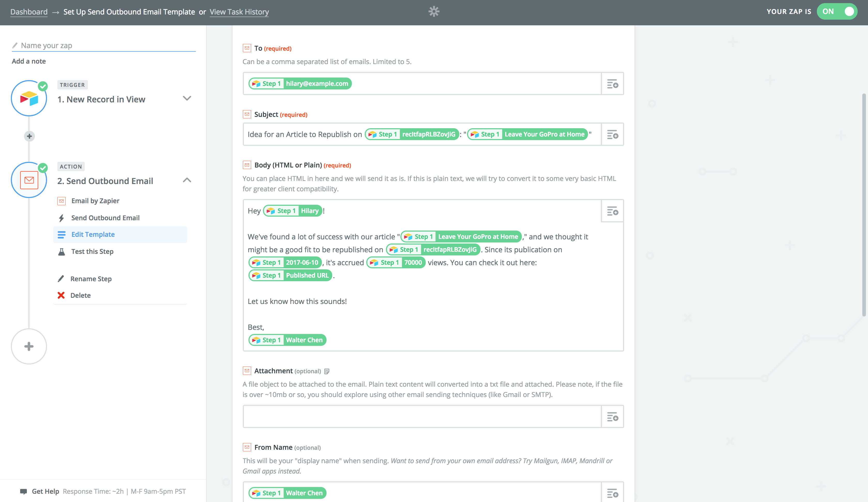Expand the New Record in View trigger

(x=187, y=98)
